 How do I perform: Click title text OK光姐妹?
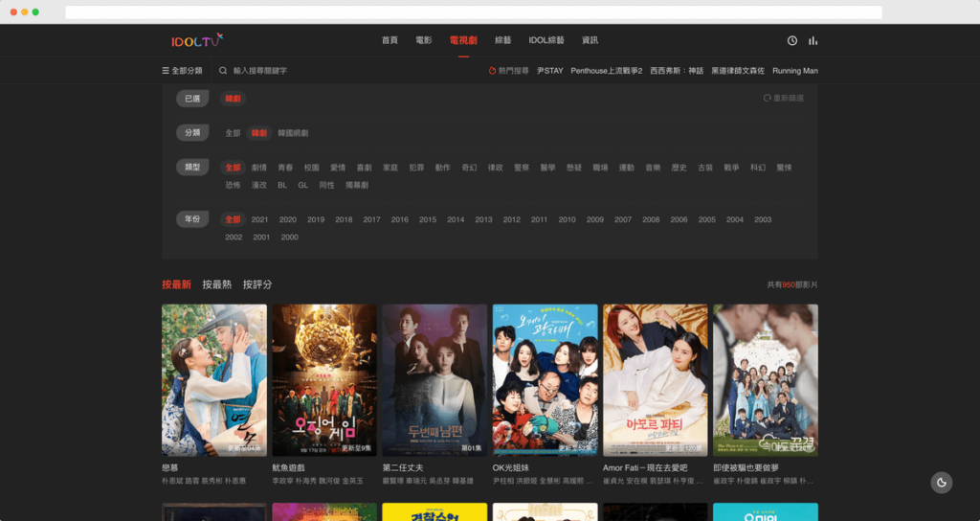(511, 467)
